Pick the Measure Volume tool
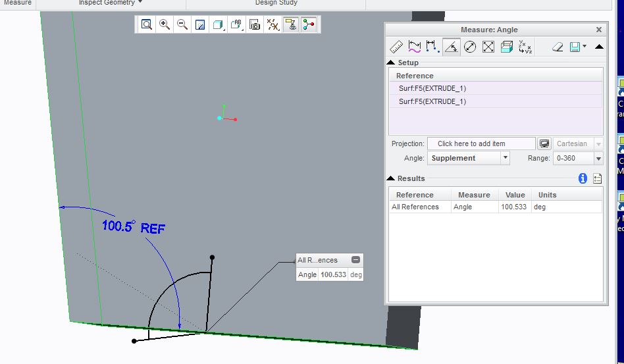624x364 pixels. pos(506,47)
